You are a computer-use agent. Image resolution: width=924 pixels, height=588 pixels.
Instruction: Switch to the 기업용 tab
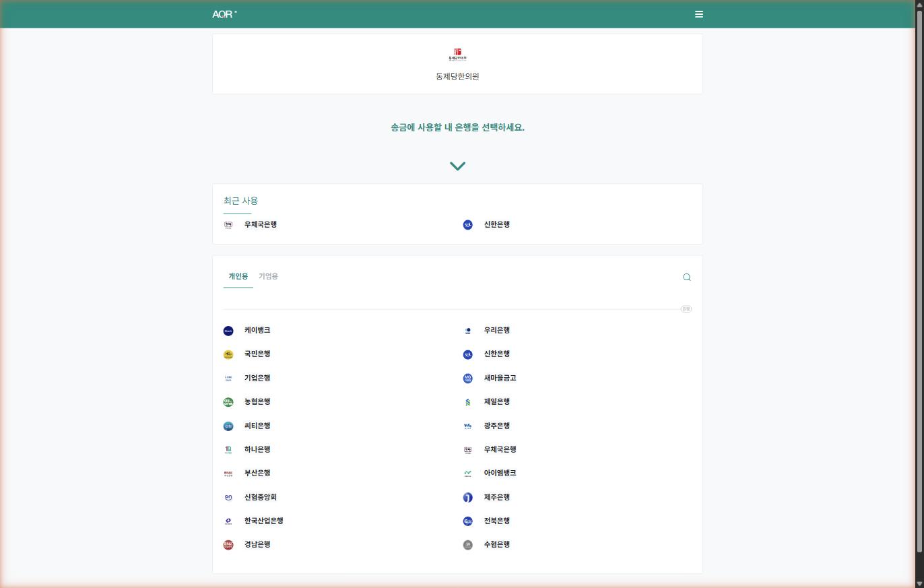pyautogui.click(x=267, y=276)
